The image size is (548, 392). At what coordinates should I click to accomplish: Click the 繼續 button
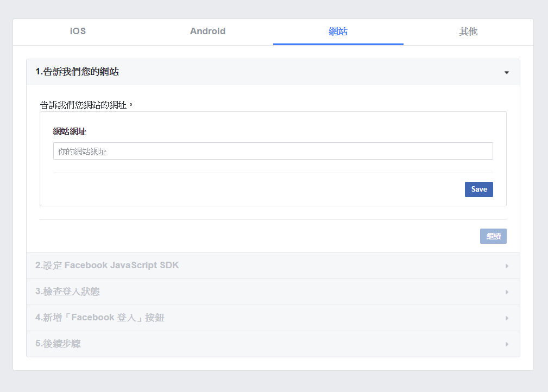coord(493,236)
